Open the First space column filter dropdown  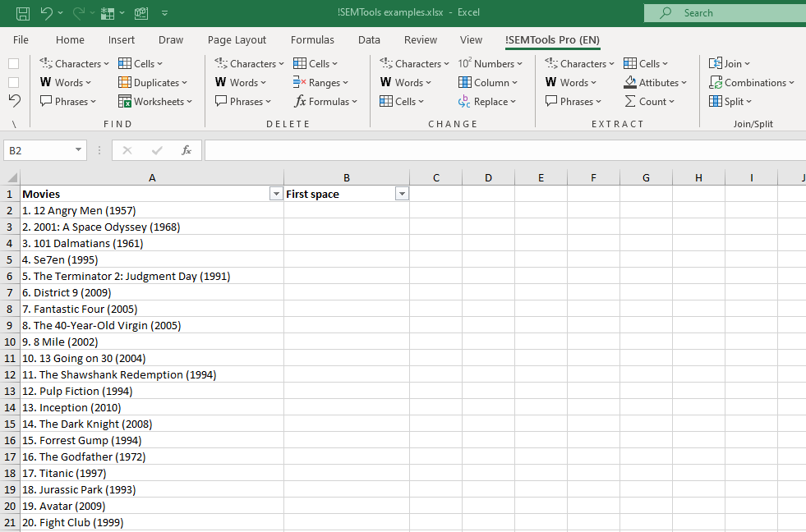[x=402, y=194]
